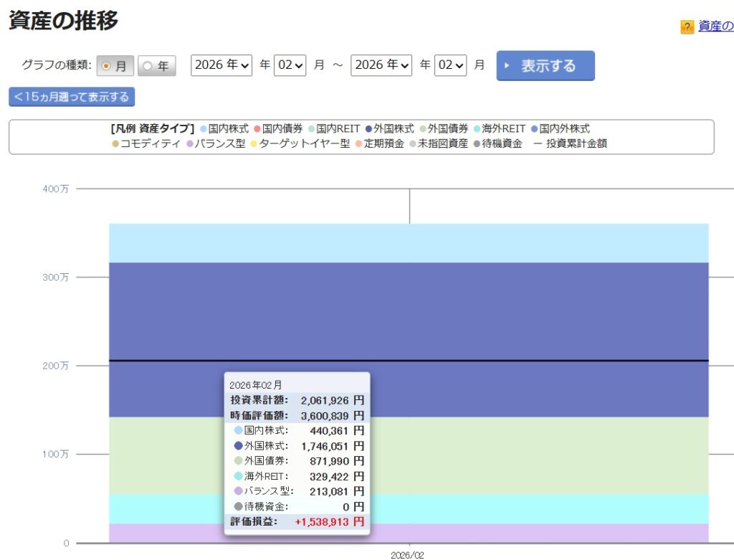Click the 海外REIT legend marker
The width and height of the screenshot is (734, 560).
pyautogui.click(x=477, y=129)
